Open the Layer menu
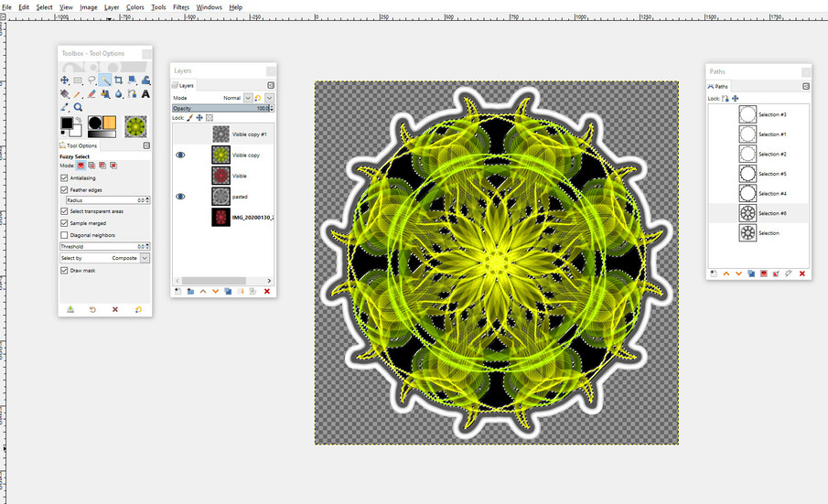 tap(112, 7)
